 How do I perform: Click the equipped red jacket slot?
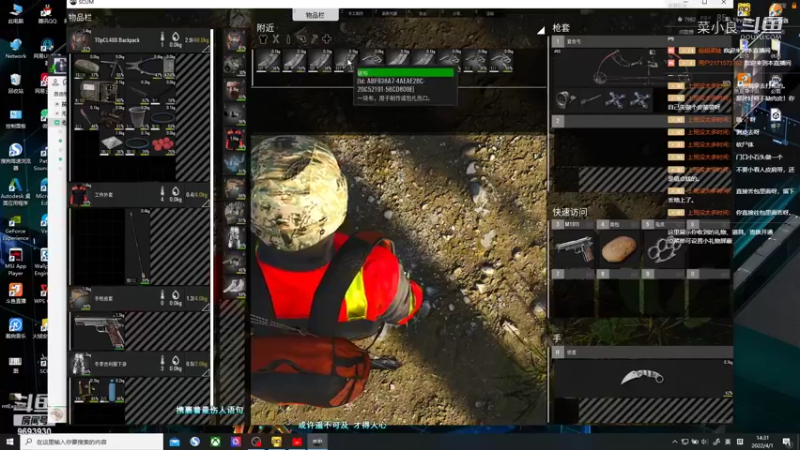(234, 139)
